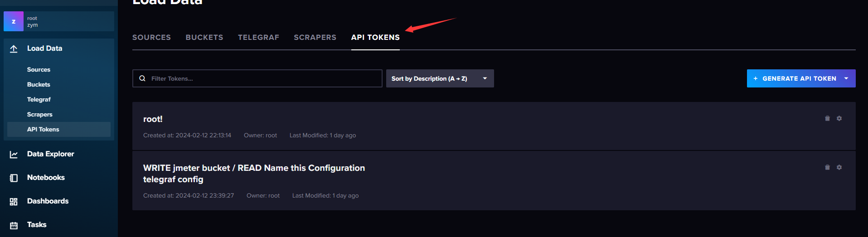
Task: Click the Tasks calendar icon
Action: [x=14, y=225]
